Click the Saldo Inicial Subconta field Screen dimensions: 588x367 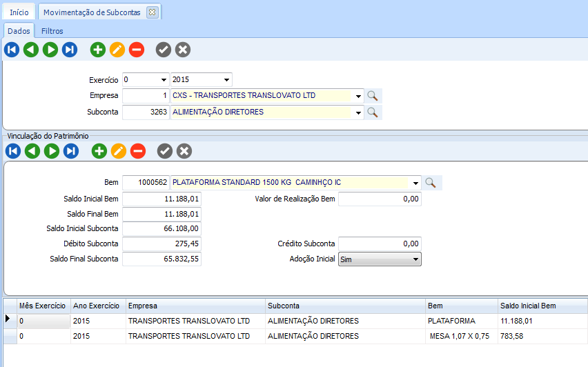[161, 228]
